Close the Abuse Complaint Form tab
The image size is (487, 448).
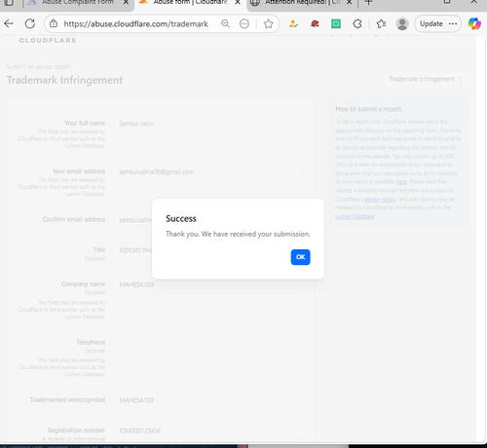(x=126, y=3)
